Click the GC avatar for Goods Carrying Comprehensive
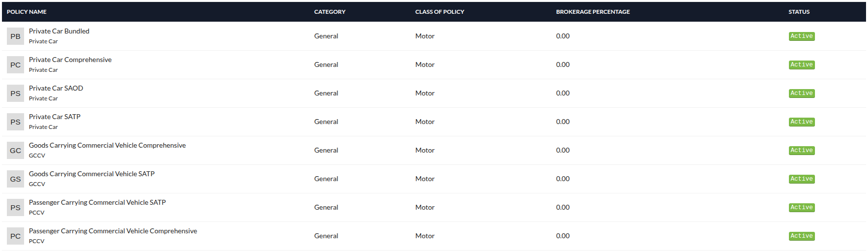 point(15,151)
